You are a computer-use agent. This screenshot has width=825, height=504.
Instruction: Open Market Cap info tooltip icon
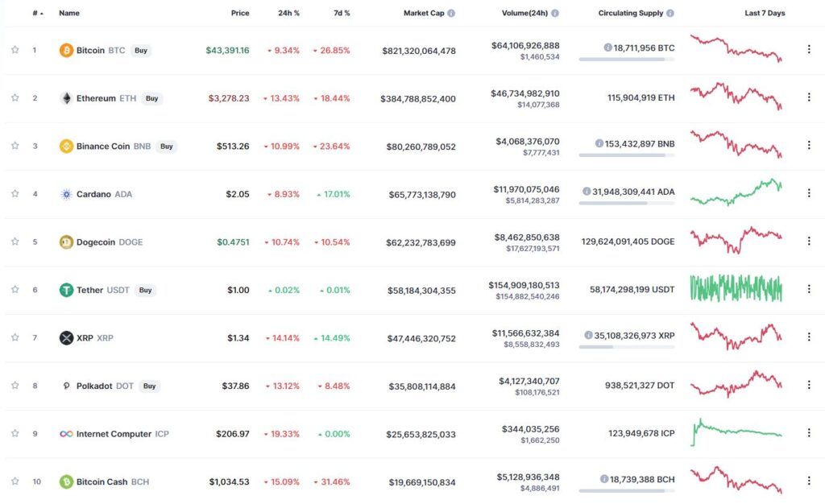click(x=451, y=13)
